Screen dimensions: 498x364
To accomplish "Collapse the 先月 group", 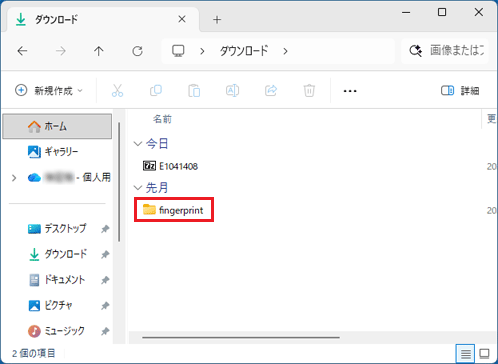I will [x=138, y=188].
